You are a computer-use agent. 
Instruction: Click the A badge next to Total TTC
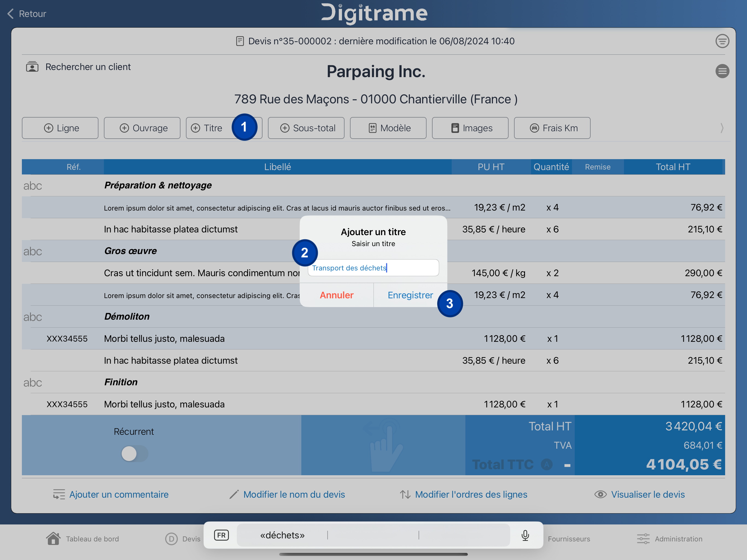click(547, 464)
